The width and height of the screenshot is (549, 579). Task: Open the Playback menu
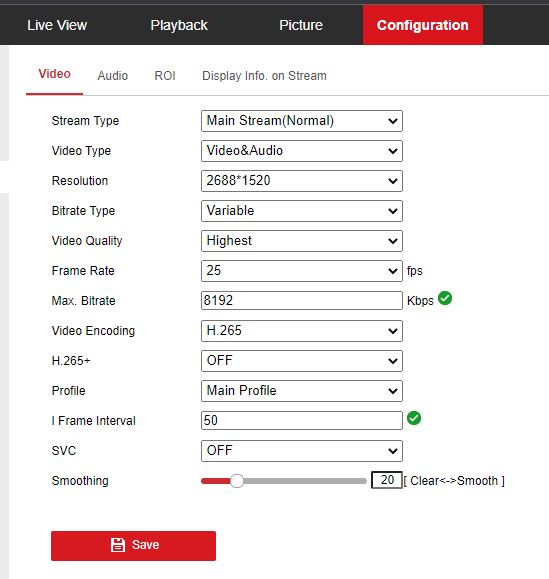pyautogui.click(x=179, y=25)
